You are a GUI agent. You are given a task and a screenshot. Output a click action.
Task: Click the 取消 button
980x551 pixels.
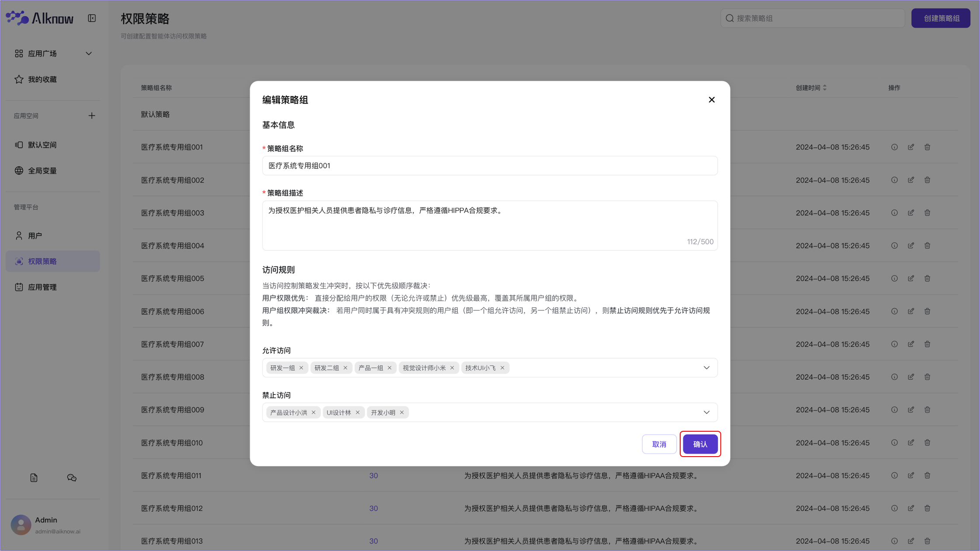[x=659, y=444]
